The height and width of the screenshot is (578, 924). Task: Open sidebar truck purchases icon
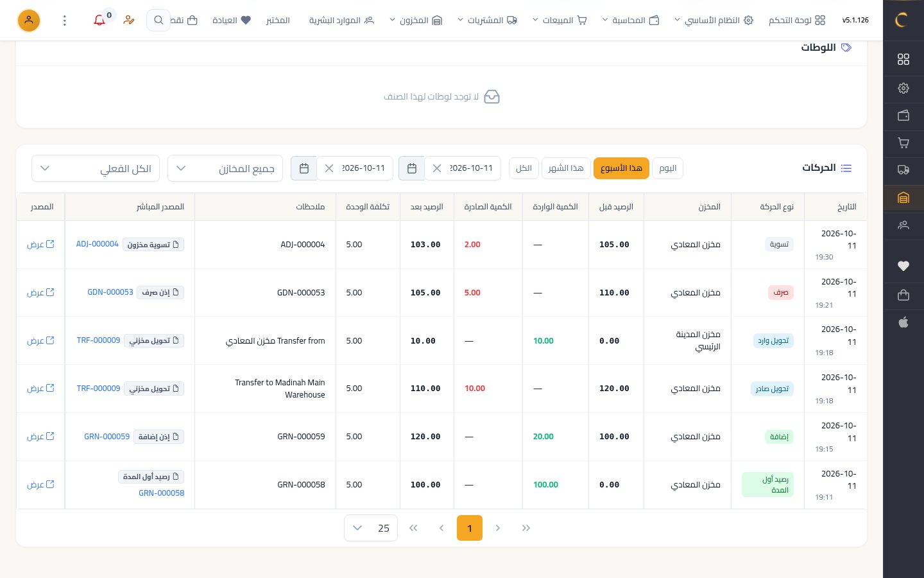pyautogui.click(x=903, y=170)
